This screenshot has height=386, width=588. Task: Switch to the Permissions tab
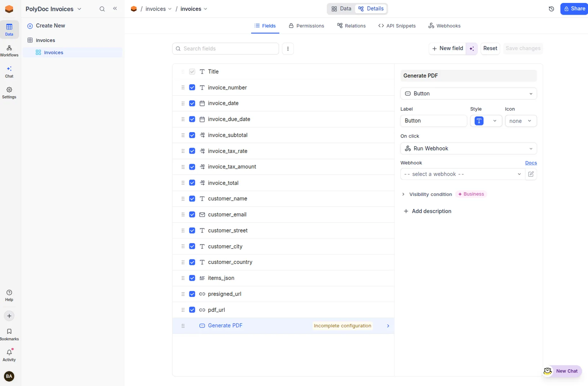(x=306, y=26)
